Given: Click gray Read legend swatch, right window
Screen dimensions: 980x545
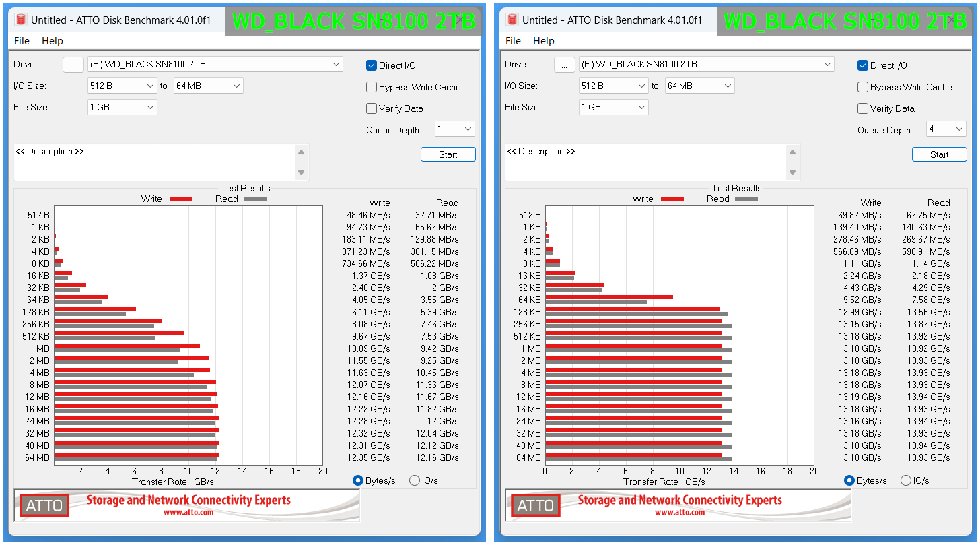Looking at the screenshot, I should coord(746,199).
